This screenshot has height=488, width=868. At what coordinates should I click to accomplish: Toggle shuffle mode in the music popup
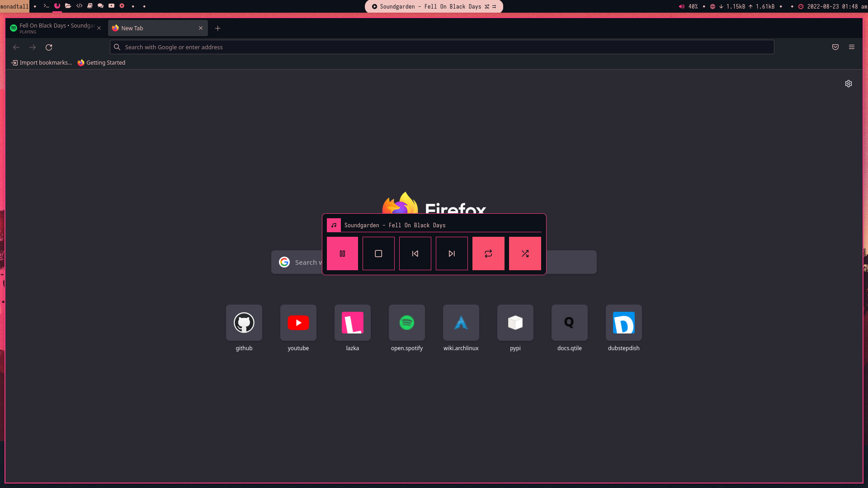(x=525, y=253)
